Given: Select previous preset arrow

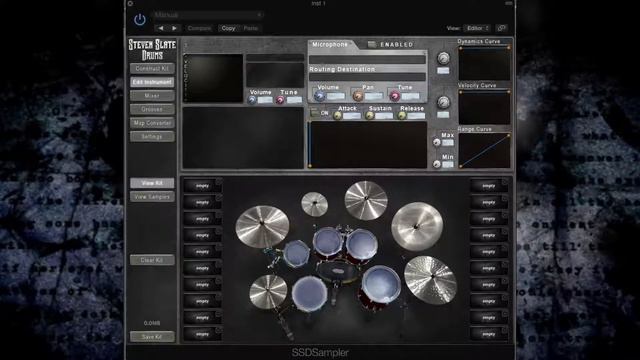Looking at the screenshot, I should pos(161,28).
